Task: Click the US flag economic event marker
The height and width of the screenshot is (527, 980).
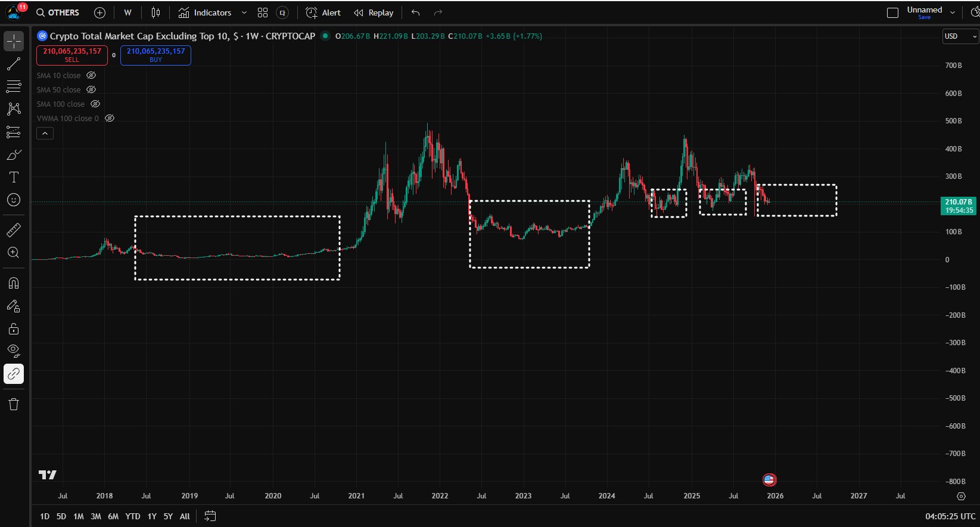Action: coord(769,479)
